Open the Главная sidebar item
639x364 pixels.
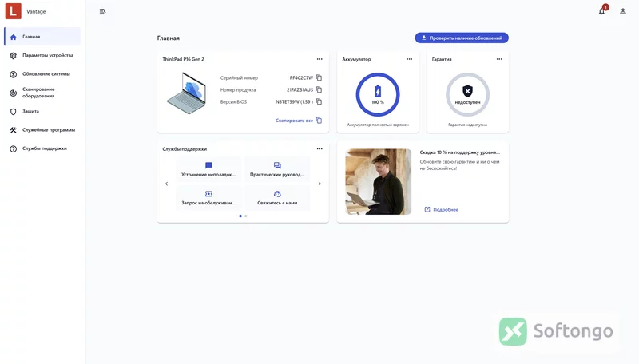pos(42,37)
